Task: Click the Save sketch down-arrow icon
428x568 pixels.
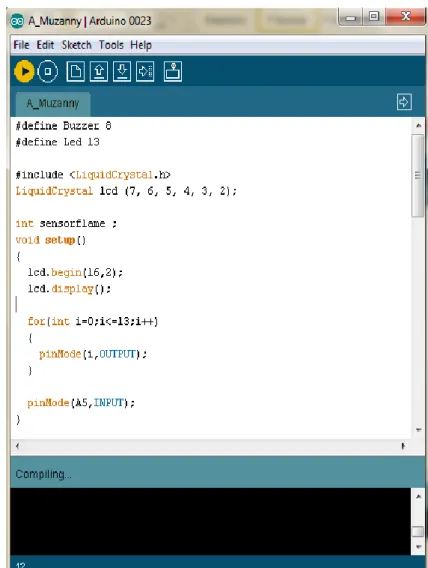Action: click(x=122, y=71)
